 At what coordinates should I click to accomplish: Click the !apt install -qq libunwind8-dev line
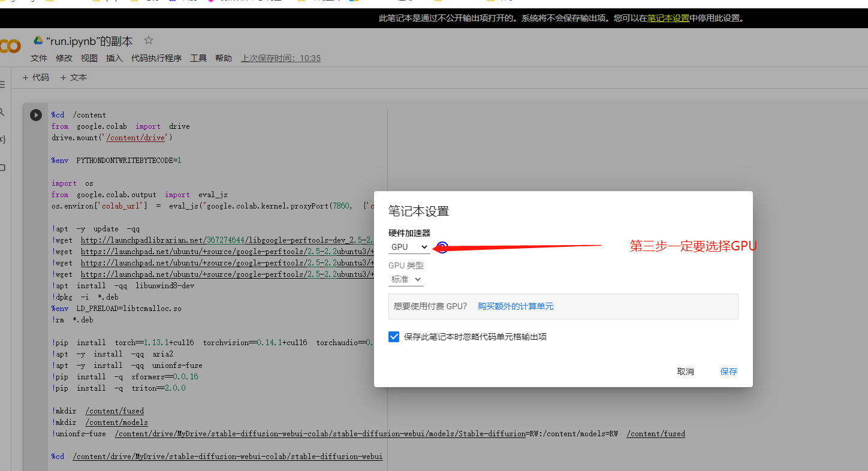point(123,286)
